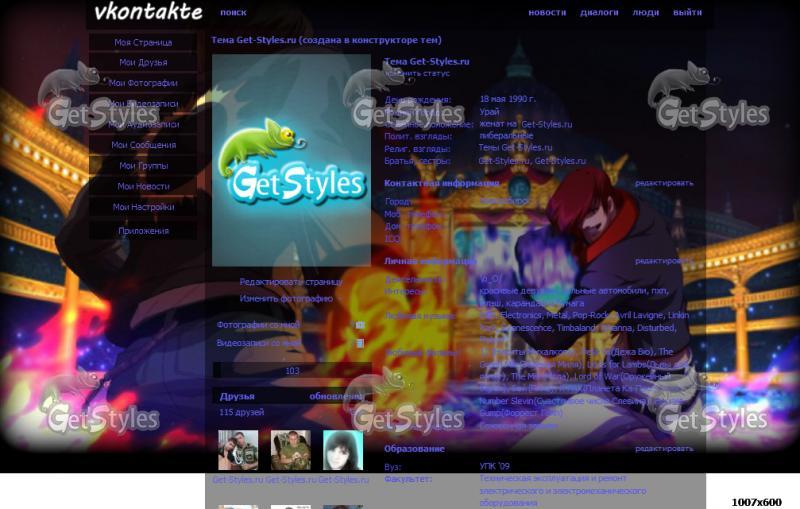
Task: Click the video icon beside Видеозаписи со мной
Action: coord(360,343)
